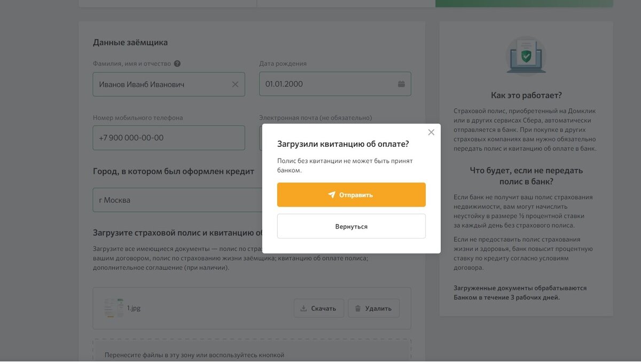Open the 1.jpg file thumbnail
The height and width of the screenshot is (364, 641).
point(113,308)
